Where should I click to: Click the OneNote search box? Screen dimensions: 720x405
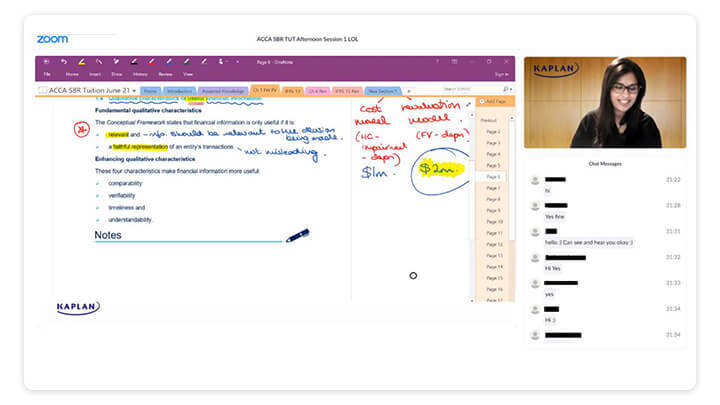(471, 89)
